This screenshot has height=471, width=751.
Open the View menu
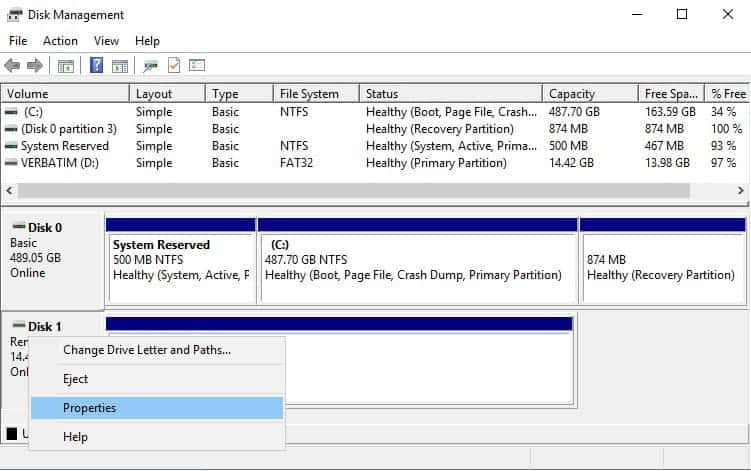(x=106, y=41)
